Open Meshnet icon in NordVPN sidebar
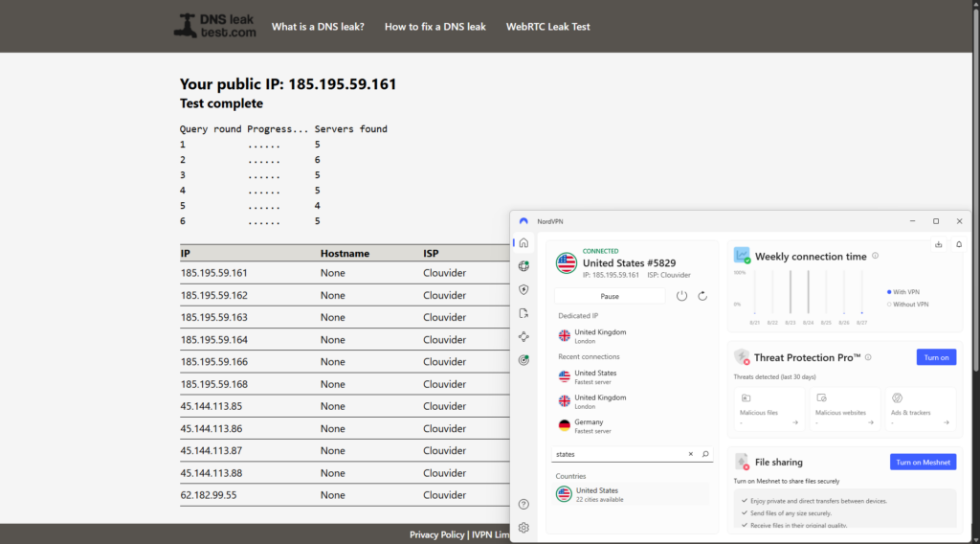 [523, 336]
